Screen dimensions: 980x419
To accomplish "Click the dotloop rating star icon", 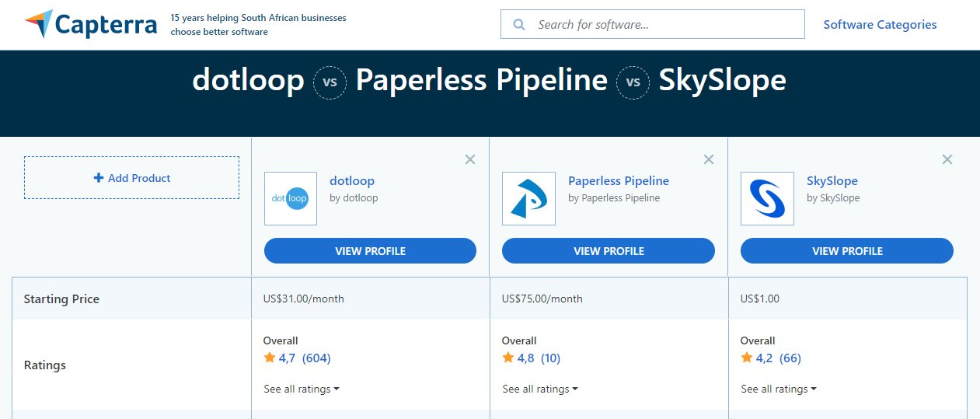I will [x=270, y=358].
